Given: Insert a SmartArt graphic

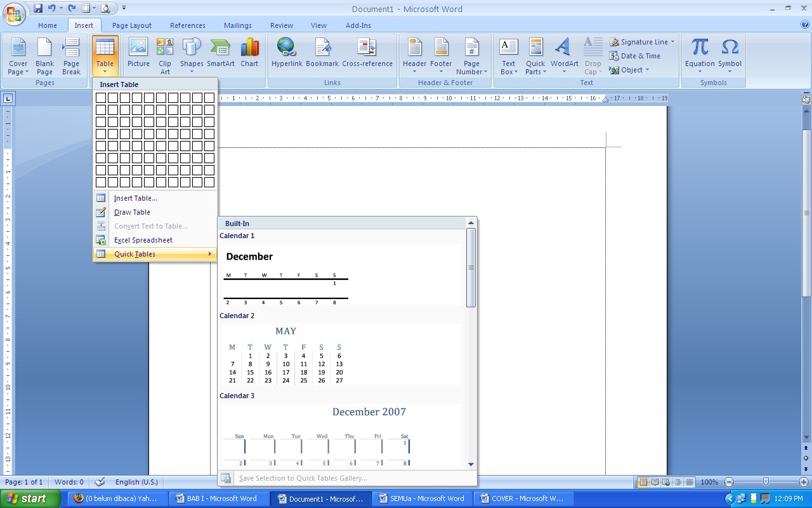Looking at the screenshot, I should point(220,54).
